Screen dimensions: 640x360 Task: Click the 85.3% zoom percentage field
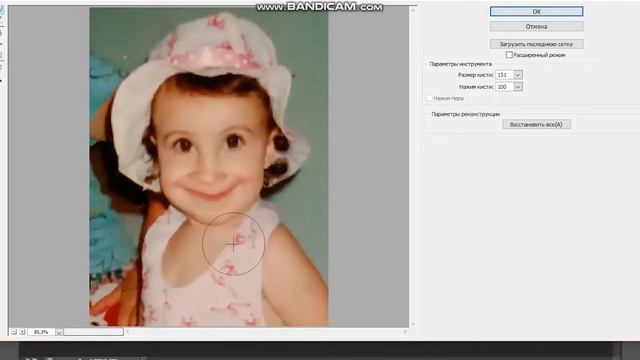pyautogui.click(x=41, y=332)
